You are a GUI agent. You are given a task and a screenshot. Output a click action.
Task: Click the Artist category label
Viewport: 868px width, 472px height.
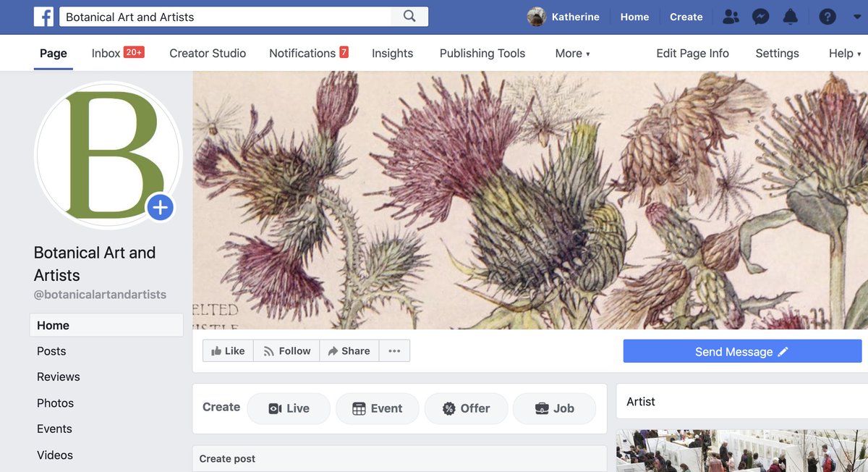click(641, 401)
